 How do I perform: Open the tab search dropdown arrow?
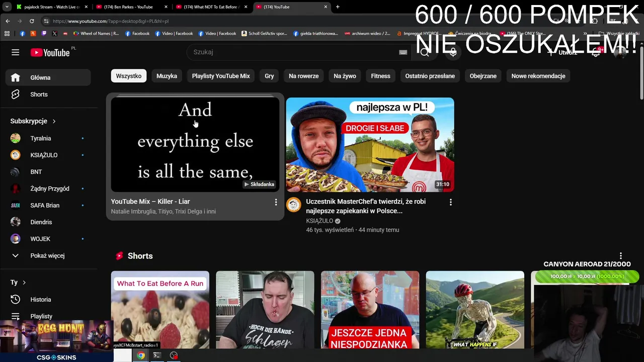[7, 7]
